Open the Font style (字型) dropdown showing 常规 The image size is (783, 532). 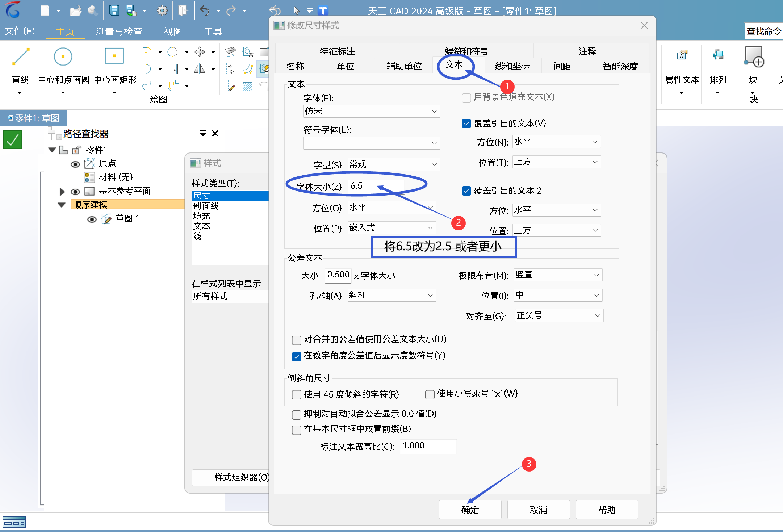[x=394, y=164]
